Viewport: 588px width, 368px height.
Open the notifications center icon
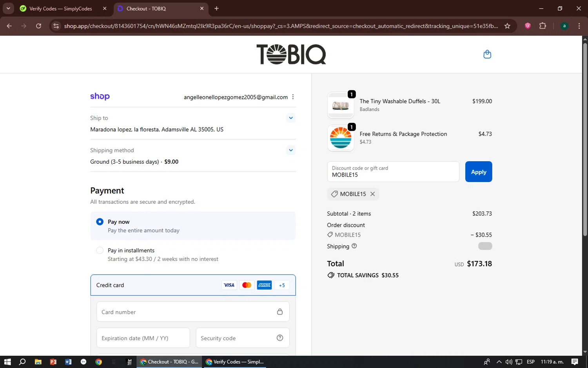click(575, 362)
